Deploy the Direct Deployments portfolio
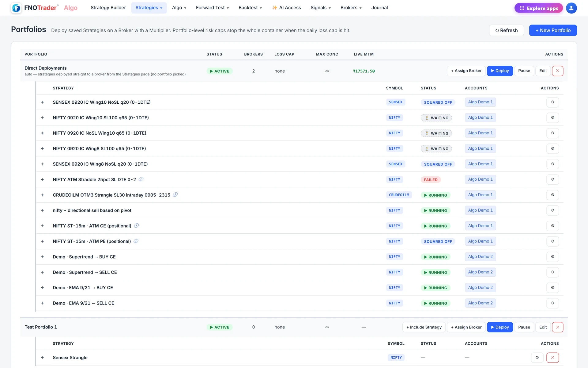The image size is (588, 368). 500,71
